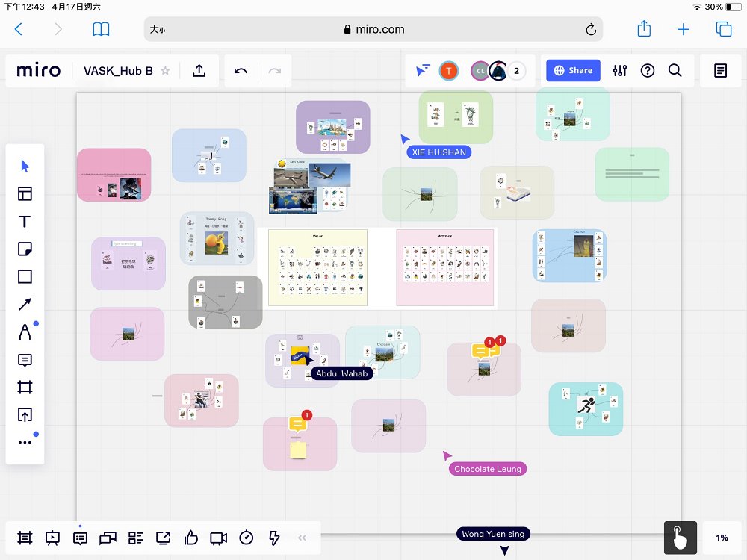Expand the 2 additional collaborators list
This screenshot has height=560, width=747.
click(x=516, y=71)
